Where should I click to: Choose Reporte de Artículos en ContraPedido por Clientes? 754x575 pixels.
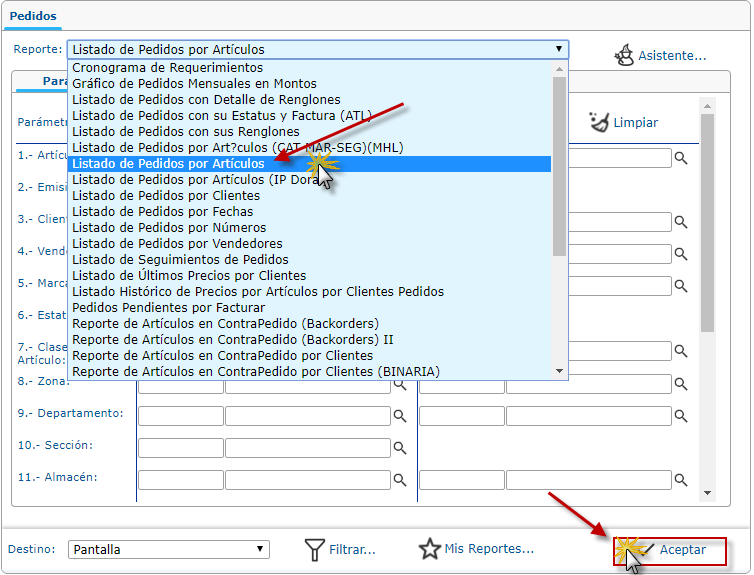[x=310, y=356]
